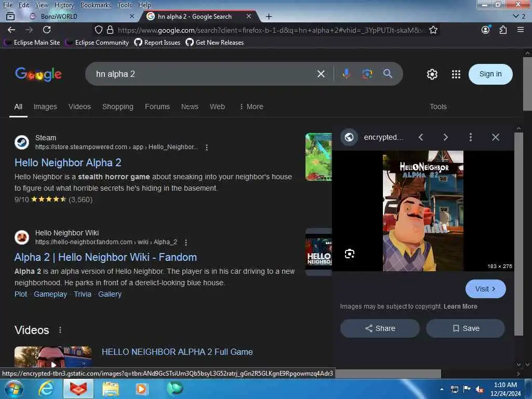Bookmark this page with the star

(x=433, y=30)
